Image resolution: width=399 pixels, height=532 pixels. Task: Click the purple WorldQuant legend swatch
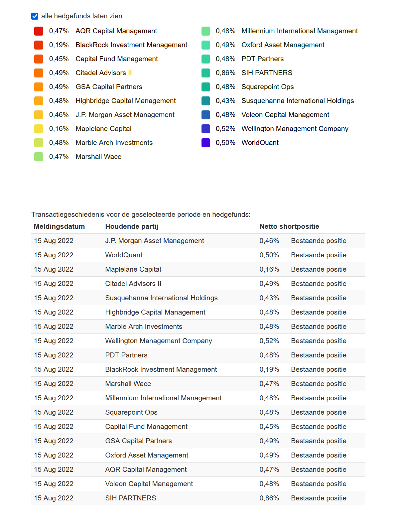tap(206, 143)
